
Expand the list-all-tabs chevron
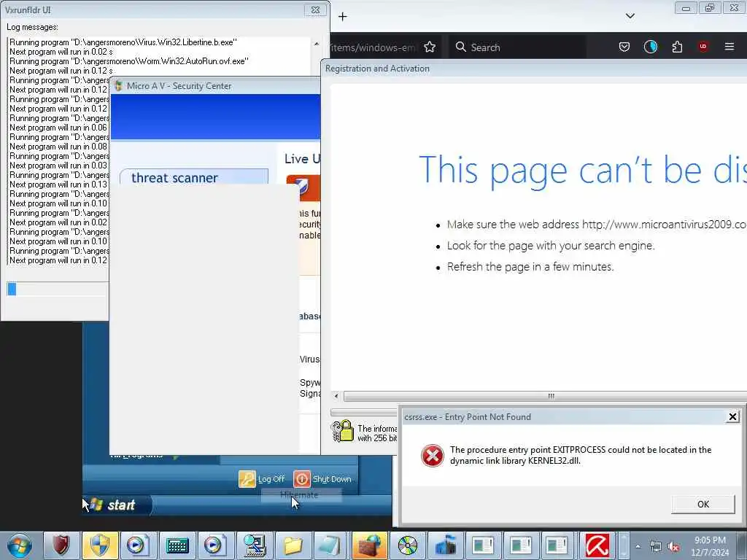tap(630, 16)
